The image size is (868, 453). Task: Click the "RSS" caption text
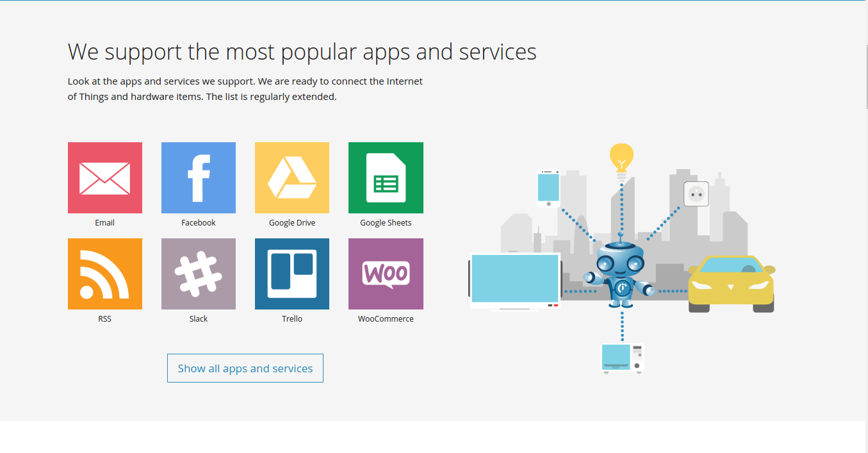click(105, 319)
